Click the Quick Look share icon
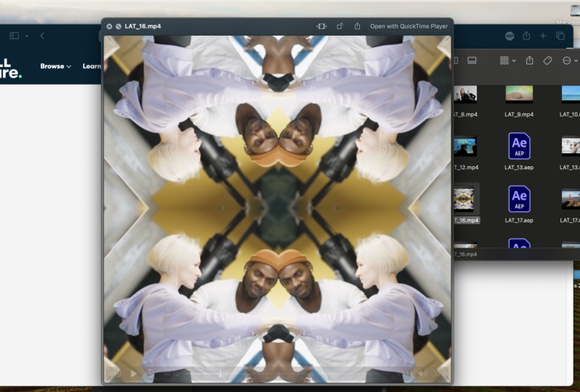 tap(357, 26)
